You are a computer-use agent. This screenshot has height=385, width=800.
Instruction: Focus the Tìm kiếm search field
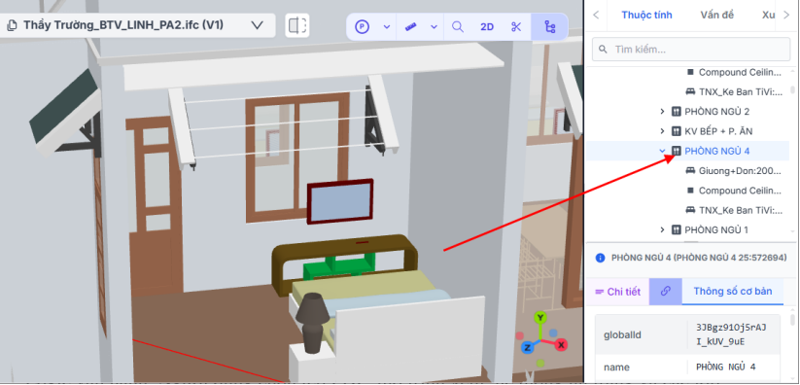[x=691, y=49]
